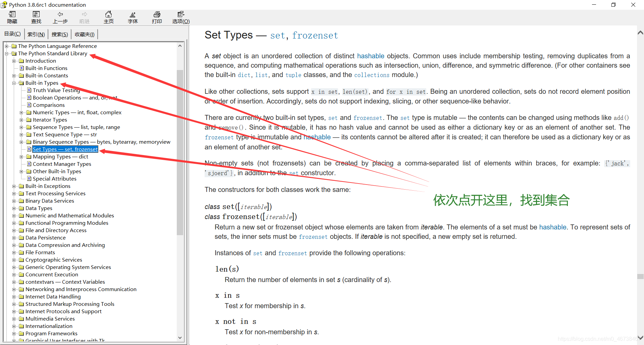Click the folder icon beside Multimedia Services
Image resolution: width=644 pixels, height=345 pixels.
coord(21,319)
